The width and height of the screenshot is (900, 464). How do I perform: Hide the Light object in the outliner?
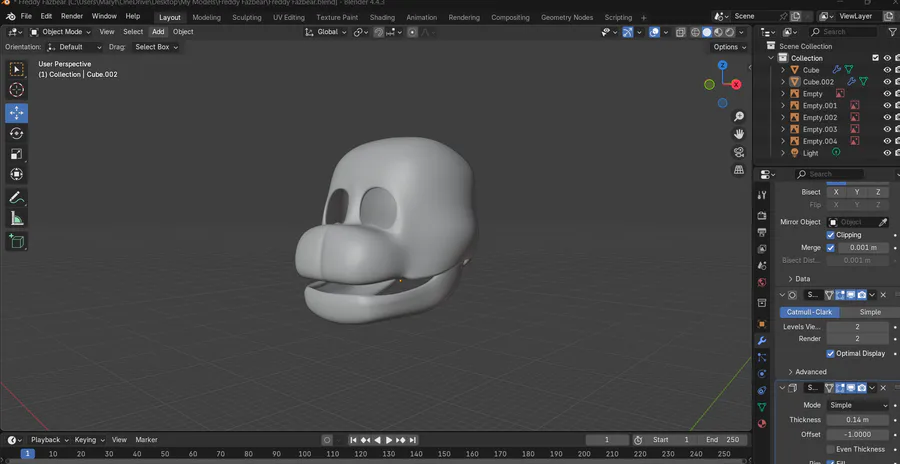point(887,153)
